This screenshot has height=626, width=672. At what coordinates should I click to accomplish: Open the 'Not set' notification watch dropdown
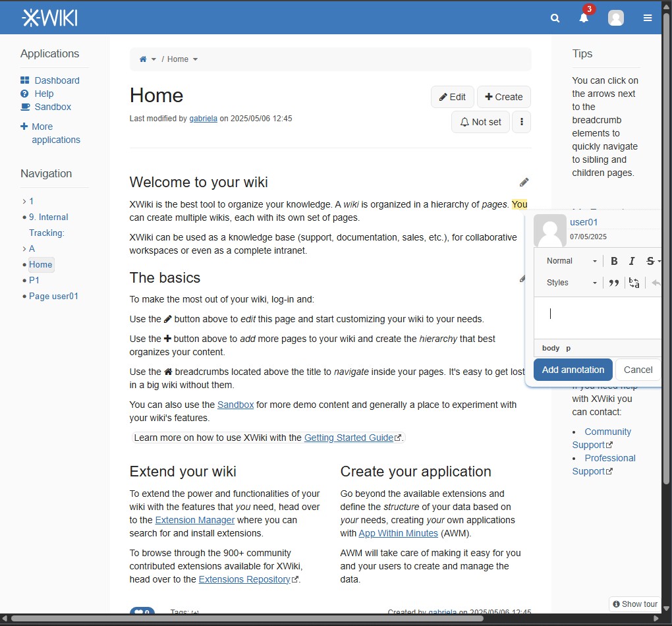480,122
